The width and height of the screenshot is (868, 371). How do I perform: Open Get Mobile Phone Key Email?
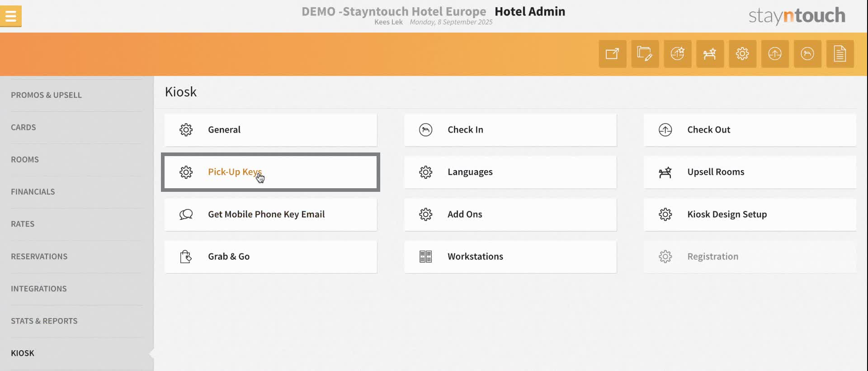click(x=271, y=214)
